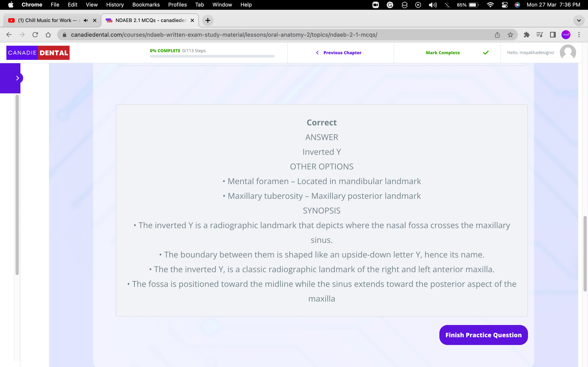Image resolution: width=588 pixels, height=367 pixels.
Task: Open the tab search dropdown arrow
Action: (x=579, y=20)
